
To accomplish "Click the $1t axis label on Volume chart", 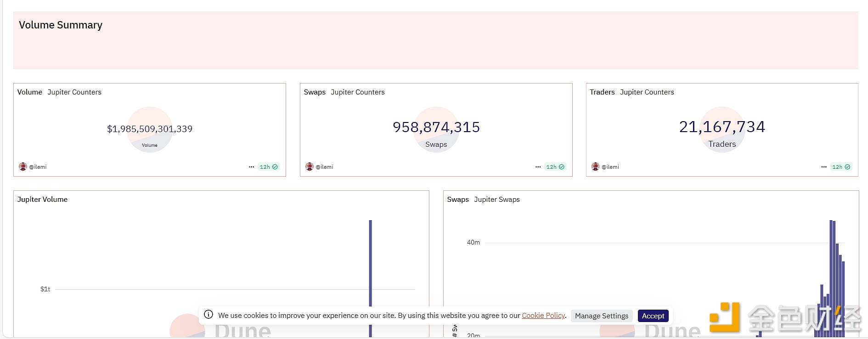I will click(x=45, y=289).
